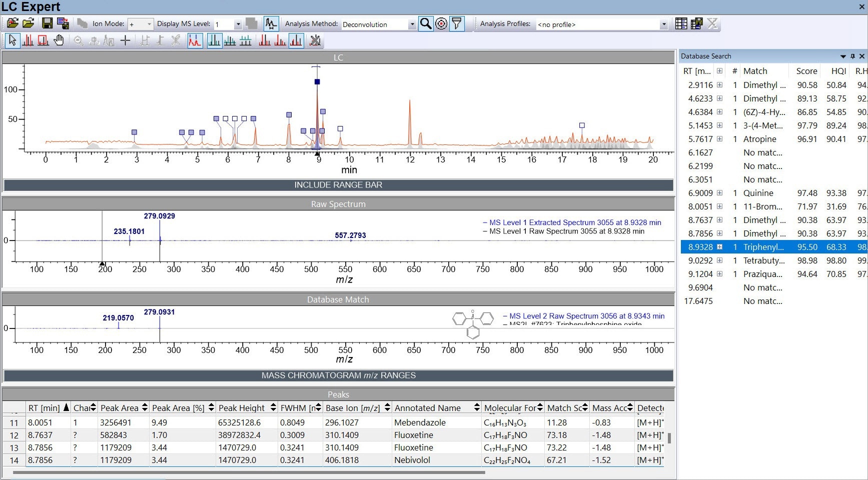Open an existing data file

point(13,22)
